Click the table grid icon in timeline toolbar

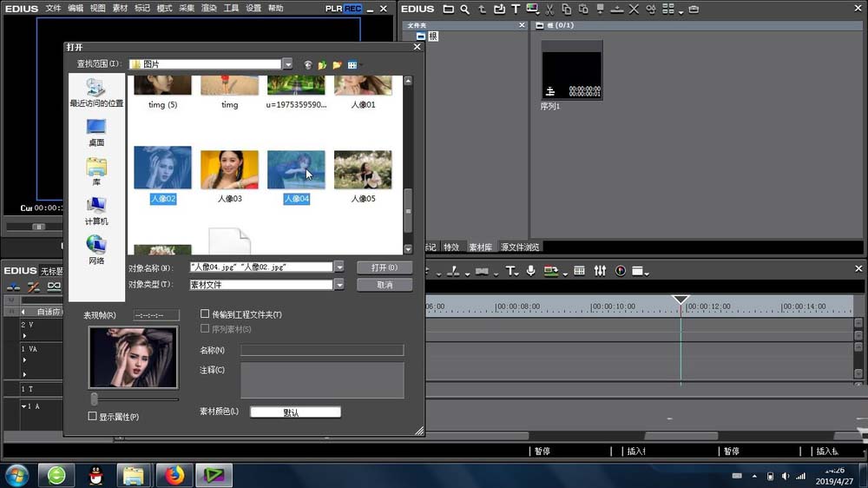(x=579, y=271)
